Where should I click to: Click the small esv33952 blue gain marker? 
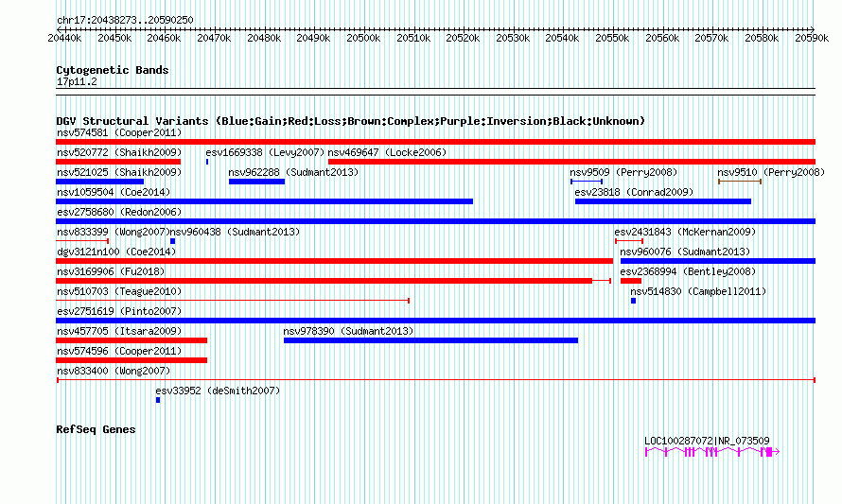coord(158,400)
